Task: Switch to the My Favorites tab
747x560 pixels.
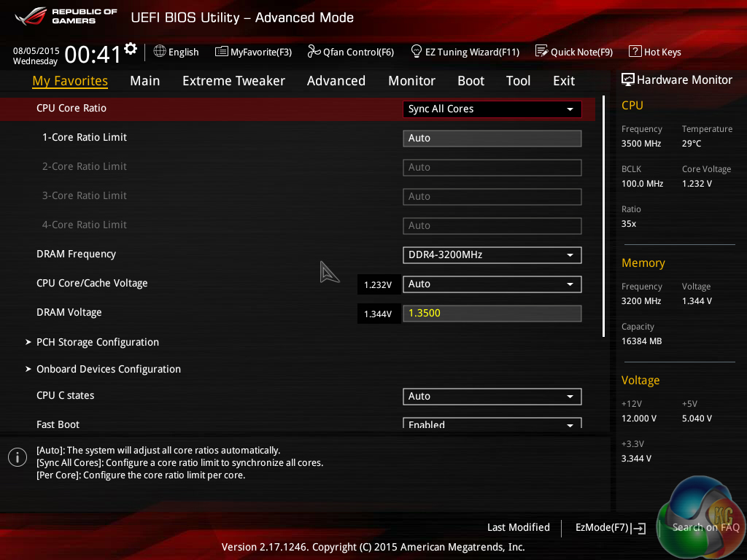Action: pos(70,81)
